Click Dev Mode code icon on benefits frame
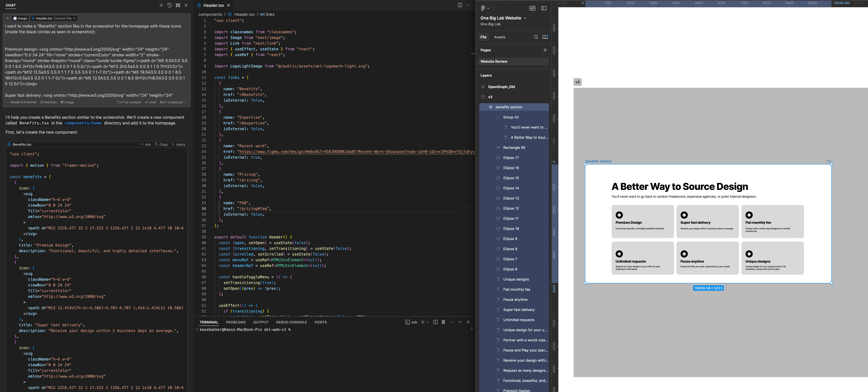The width and height of the screenshot is (868, 392). point(829,161)
